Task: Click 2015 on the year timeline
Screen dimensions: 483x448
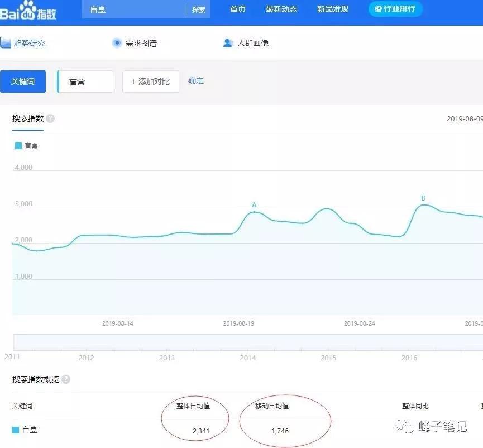Action: [x=328, y=358]
